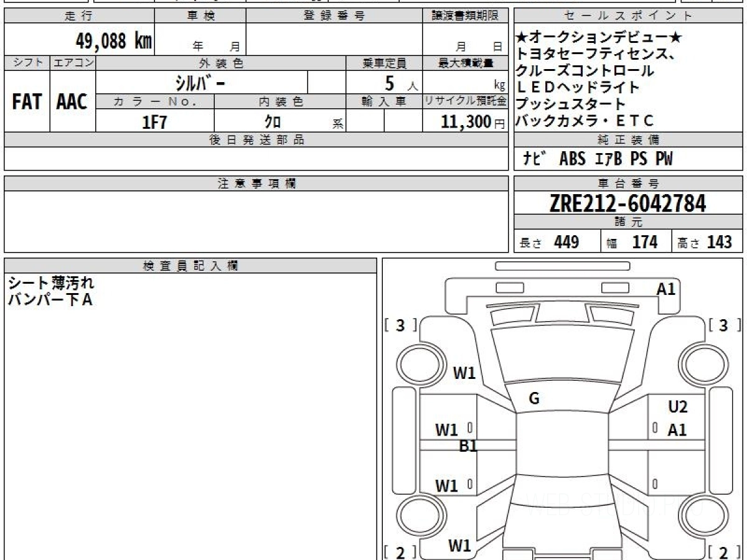Click the カラーNo. header cell
This screenshot has width=747, height=560.
pos(155,101)
